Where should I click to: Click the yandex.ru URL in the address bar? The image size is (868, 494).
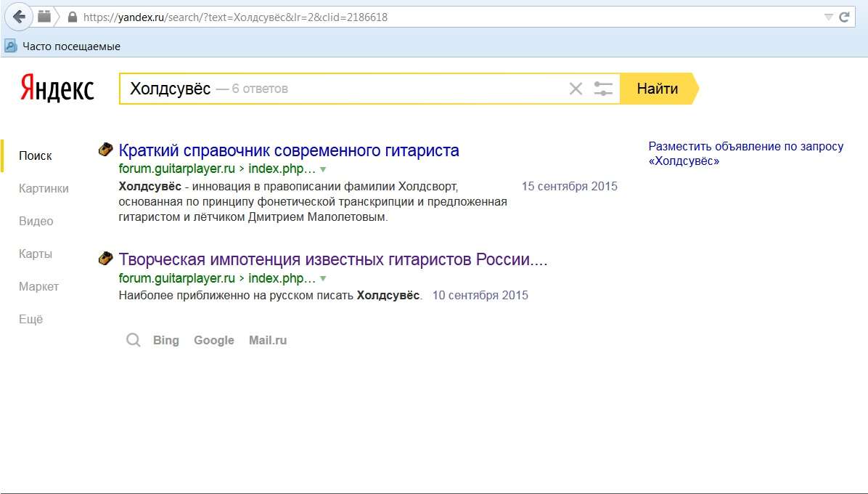(x=235, y=17)
